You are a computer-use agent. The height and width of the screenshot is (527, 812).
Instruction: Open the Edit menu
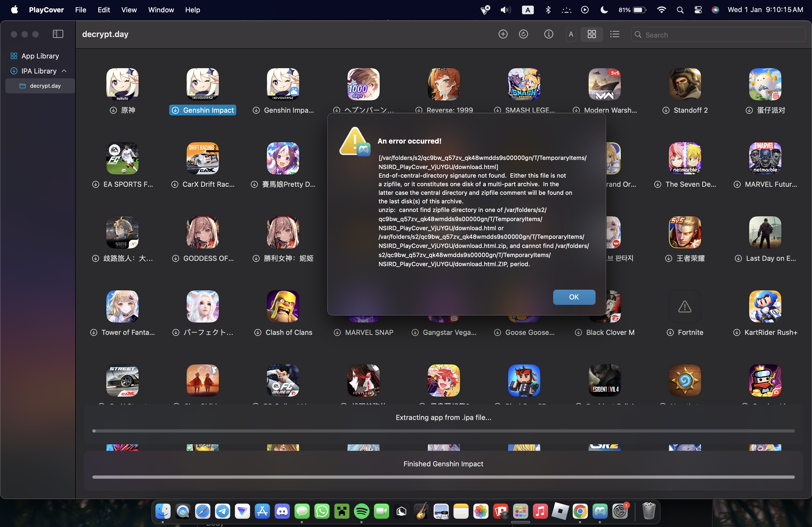point(104,10)
